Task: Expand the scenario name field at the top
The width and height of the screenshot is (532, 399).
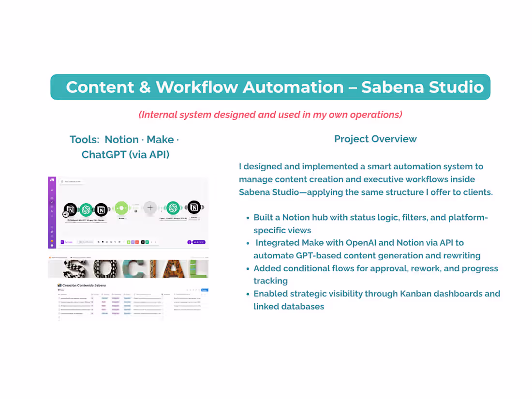Action: pyautogui.click(x=72, y=181)
